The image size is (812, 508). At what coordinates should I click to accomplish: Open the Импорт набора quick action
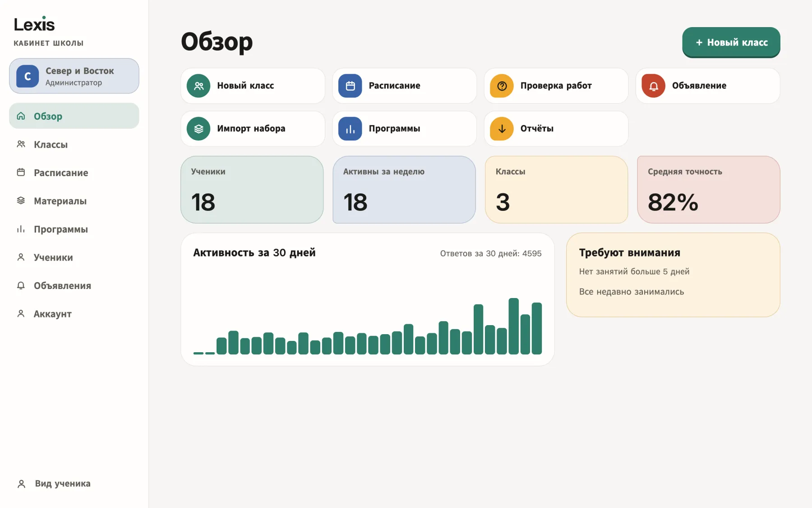click(253, 129)
